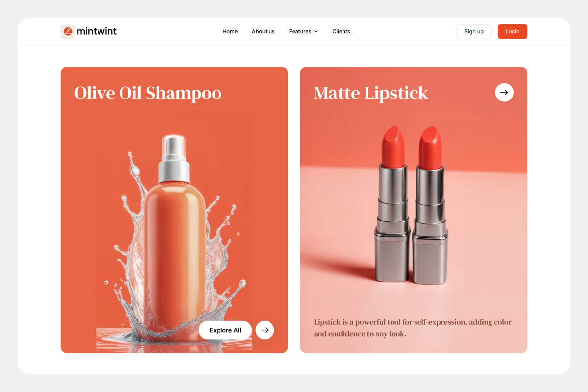This screenshot has height=392, width=588.
Task: Click the mintwint logo icon
Action: [x=68, y=31]
